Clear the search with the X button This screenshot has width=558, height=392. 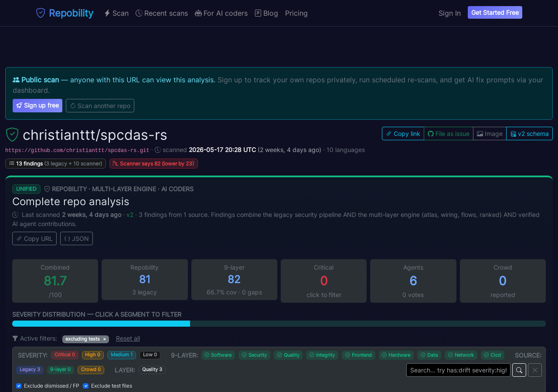pos(535,370)
